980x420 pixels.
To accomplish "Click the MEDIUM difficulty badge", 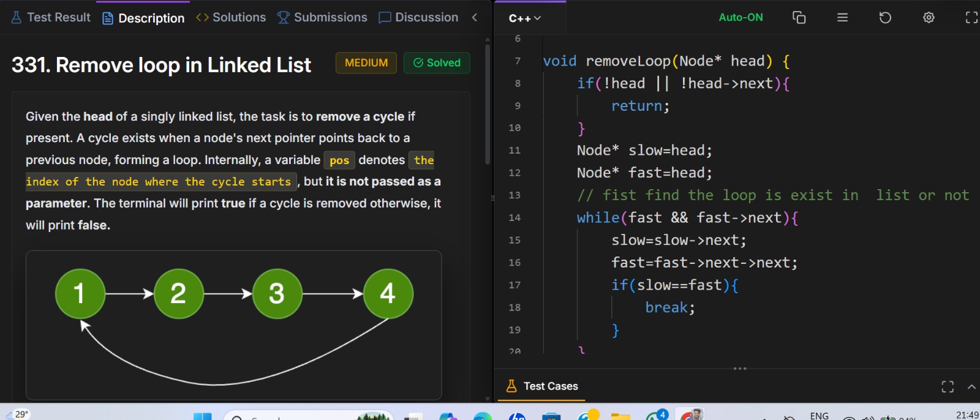I will 366,63.
